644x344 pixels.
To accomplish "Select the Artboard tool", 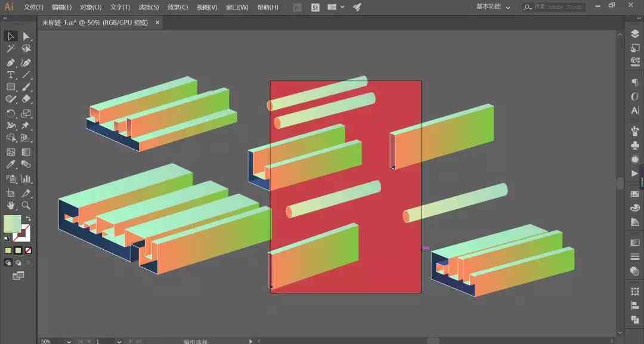I will [11, 193].
